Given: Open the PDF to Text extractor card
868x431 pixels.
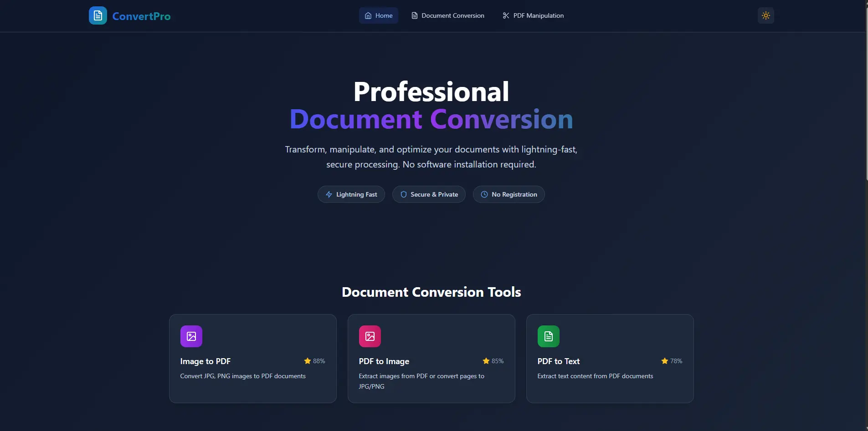Looking at the screenshot, I should click(609, 359).
